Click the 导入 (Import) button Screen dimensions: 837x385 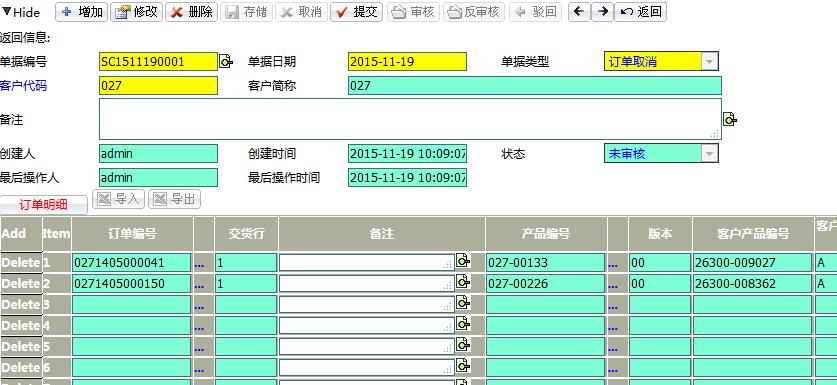(x=119, y=199)
